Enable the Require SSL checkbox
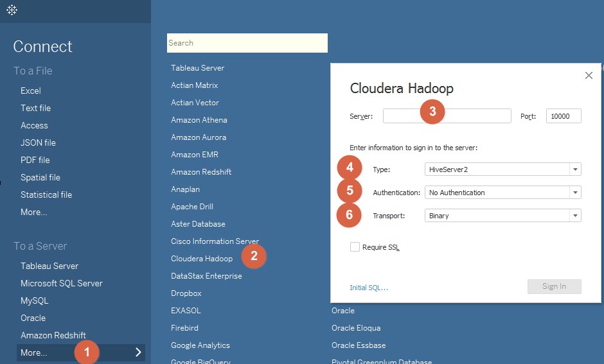 355,247
